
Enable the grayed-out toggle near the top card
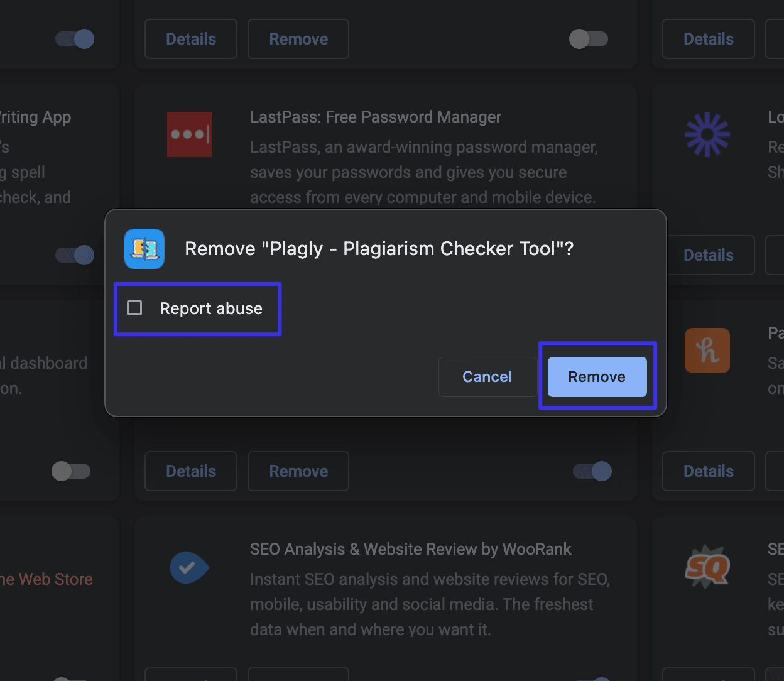[x=588, y=39]
